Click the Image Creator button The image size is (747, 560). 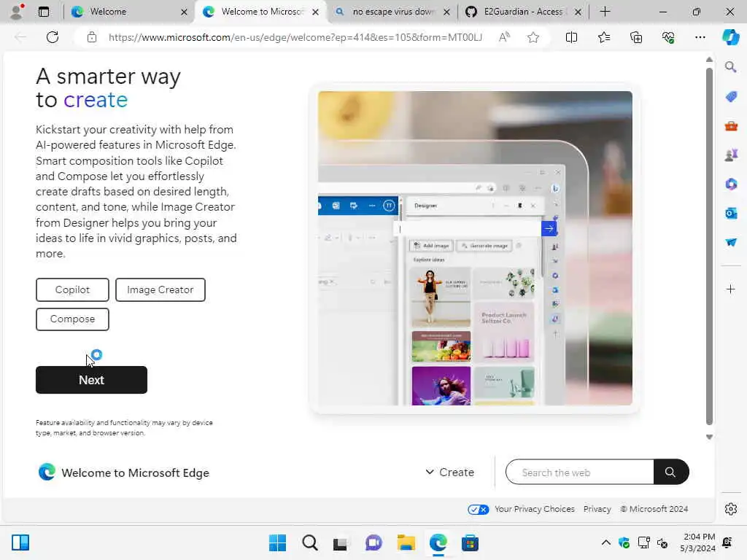[x=160, y=289]
